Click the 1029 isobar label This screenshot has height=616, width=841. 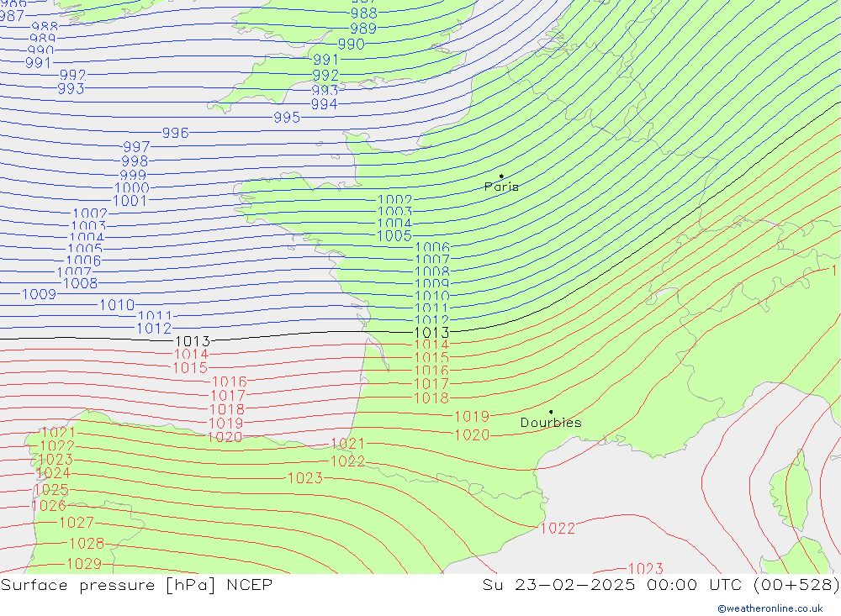(83, 563)
